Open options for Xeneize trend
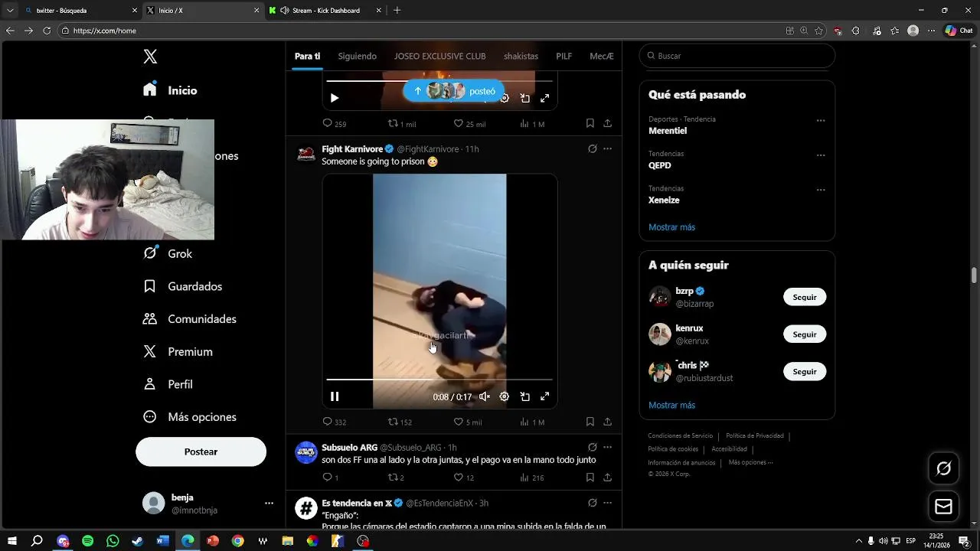The width and height of the screenshot is (980, 551). (x=821, y=190)
